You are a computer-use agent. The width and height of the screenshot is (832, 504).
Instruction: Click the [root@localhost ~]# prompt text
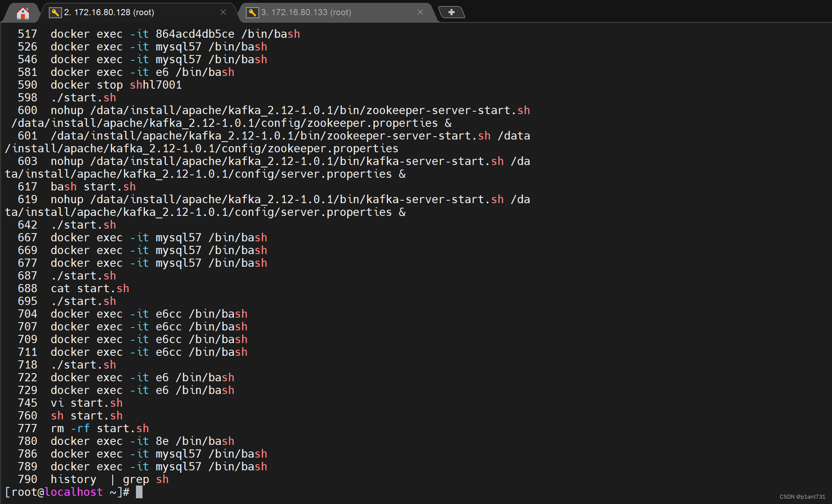tap(67, 492)
